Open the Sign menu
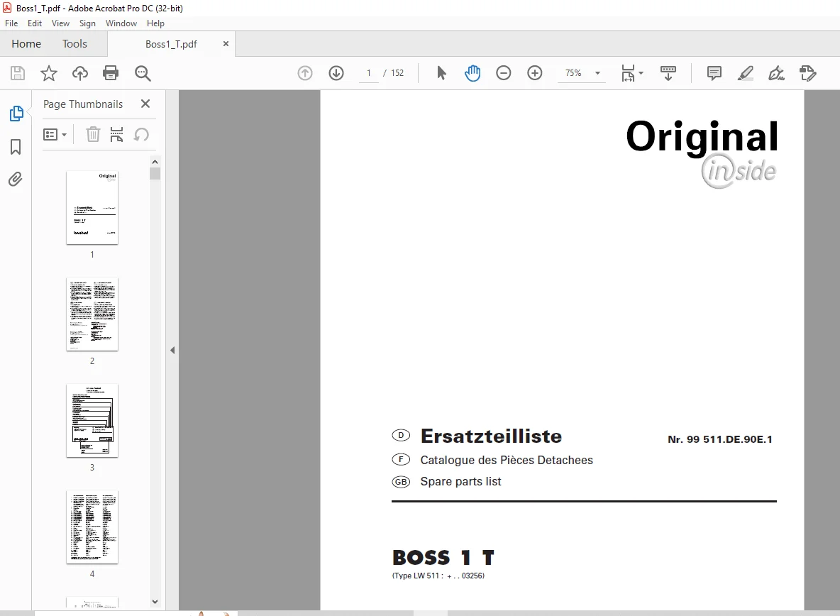Image resolution: width=840 pixels, height=616 pixels. click(x=87, y=23)
